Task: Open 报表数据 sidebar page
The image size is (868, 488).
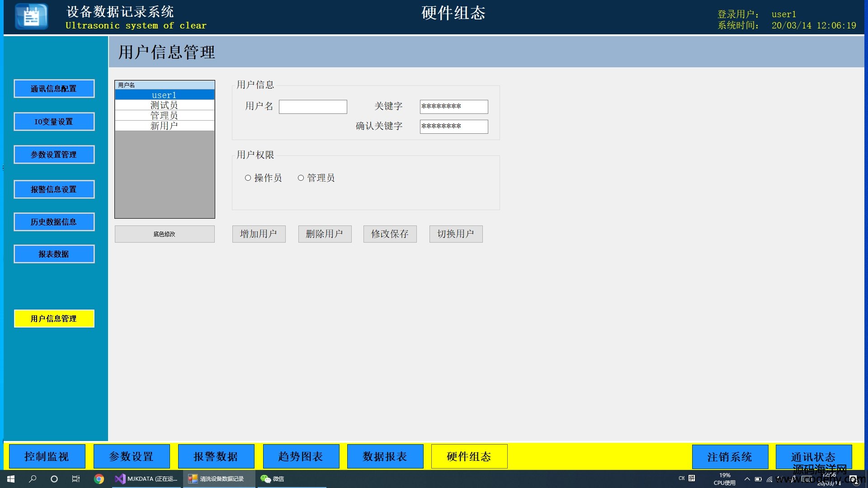Action: click(54, 254)
